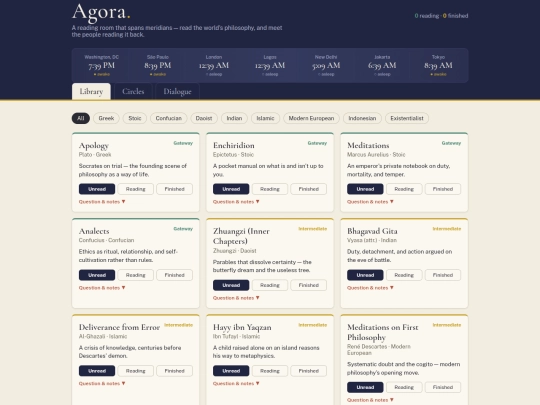
Task: Set Bhagavad Gita status to Unread
Action: coord(365,275)
